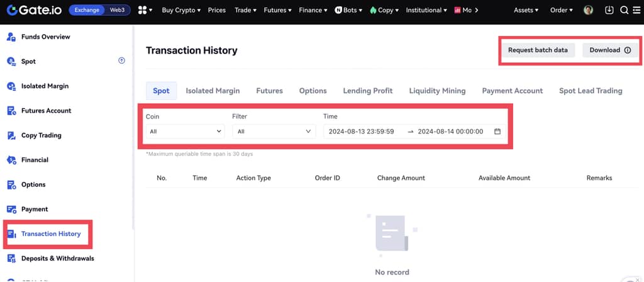Screen dimensions: 644x282
Task: Open Deposits & Withdrawals in sidebar
Action: pyautogui.click(x=57, y=258)
